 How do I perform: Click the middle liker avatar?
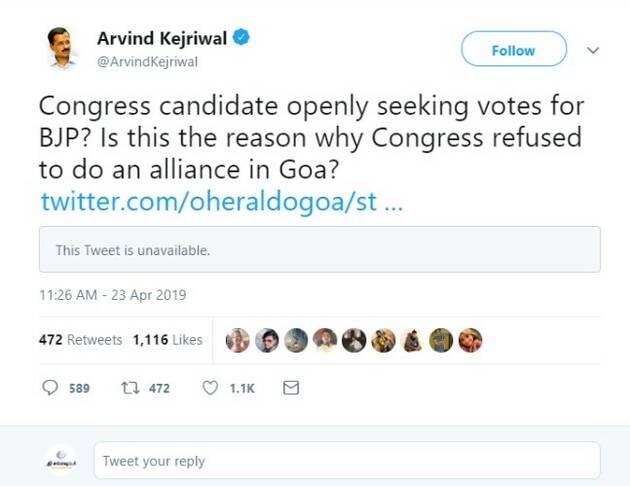tap(354, 340)
